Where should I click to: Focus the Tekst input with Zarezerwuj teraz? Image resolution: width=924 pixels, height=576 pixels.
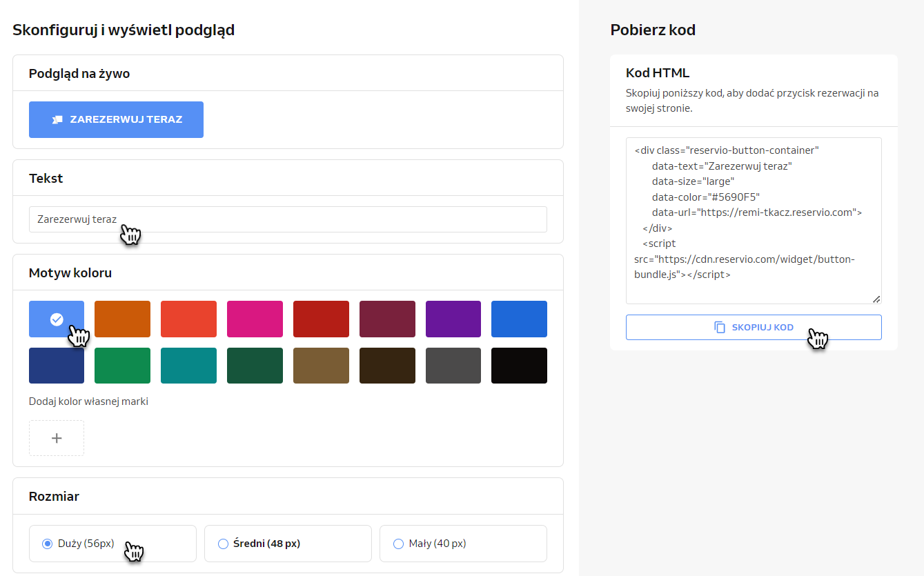[288, 219]
